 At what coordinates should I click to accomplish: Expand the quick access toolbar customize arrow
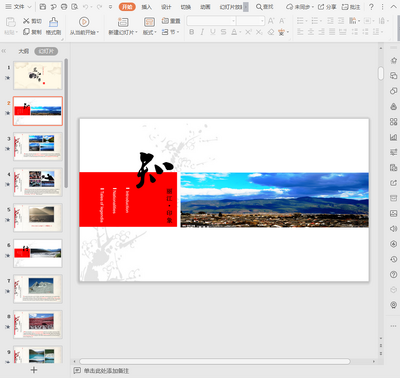click(110, 7)
